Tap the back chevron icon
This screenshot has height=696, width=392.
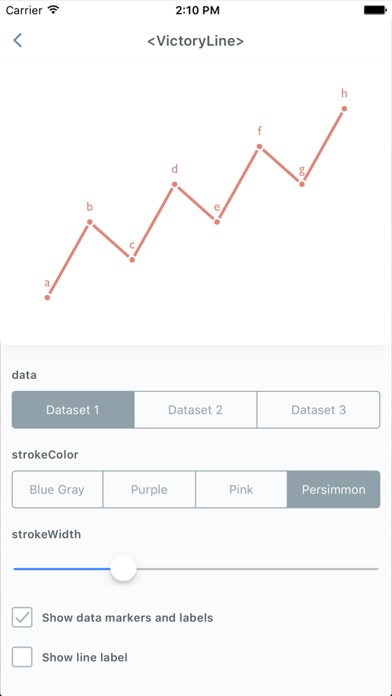17,40
